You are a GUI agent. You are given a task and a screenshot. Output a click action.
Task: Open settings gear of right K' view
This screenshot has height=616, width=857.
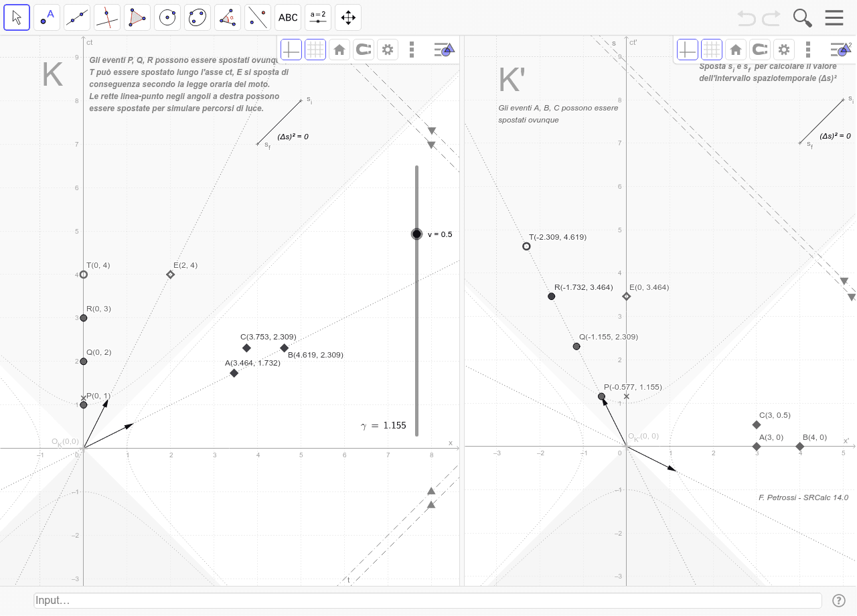point(784,50)
